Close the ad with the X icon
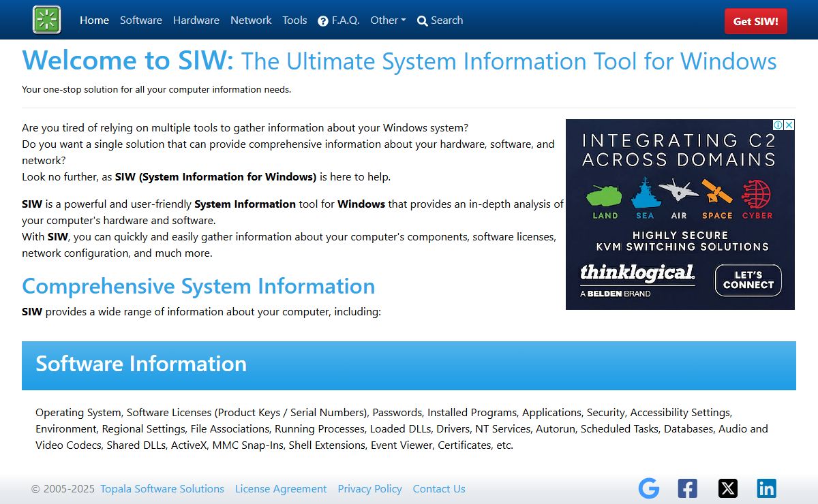 click(x=789, y=125)
